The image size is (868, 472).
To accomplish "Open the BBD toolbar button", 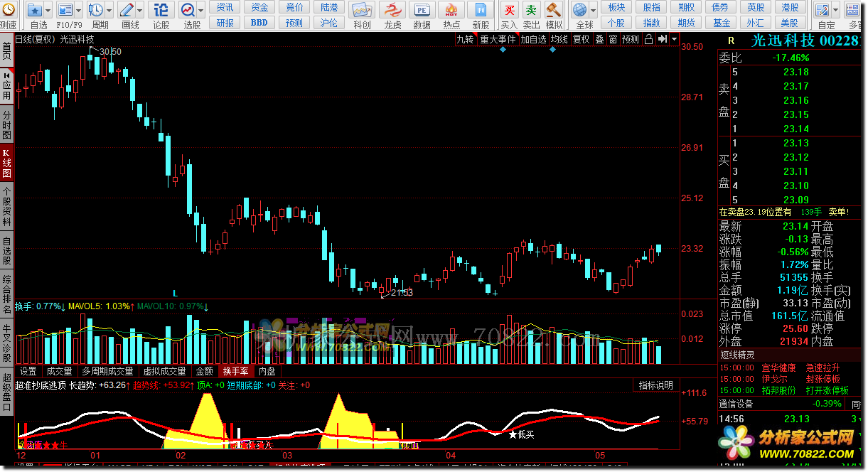I will pyautogui.click(x=259, y=23).
